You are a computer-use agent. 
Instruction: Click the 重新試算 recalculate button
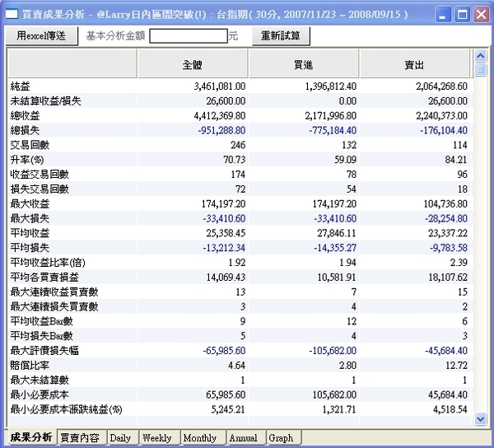281,36
